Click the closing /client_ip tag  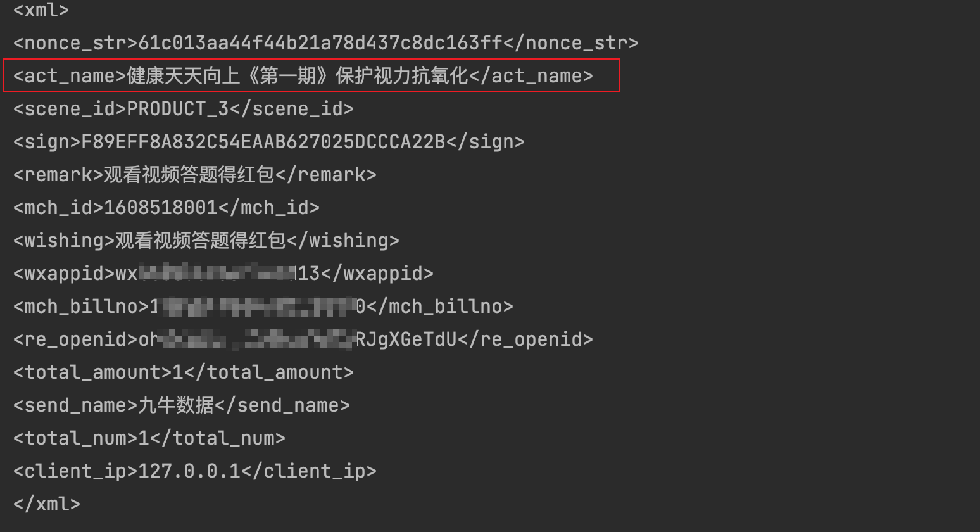309,471
